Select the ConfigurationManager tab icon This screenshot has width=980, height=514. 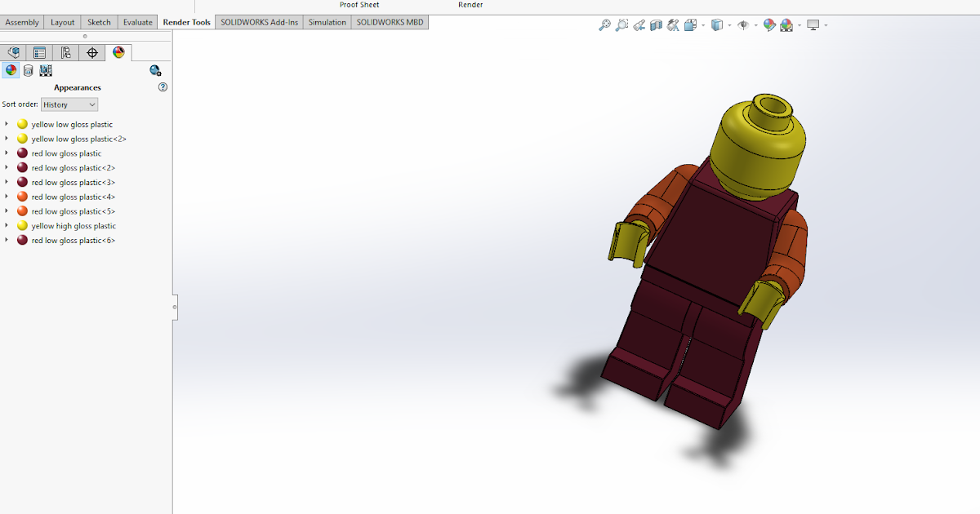(x=64, y=51)
